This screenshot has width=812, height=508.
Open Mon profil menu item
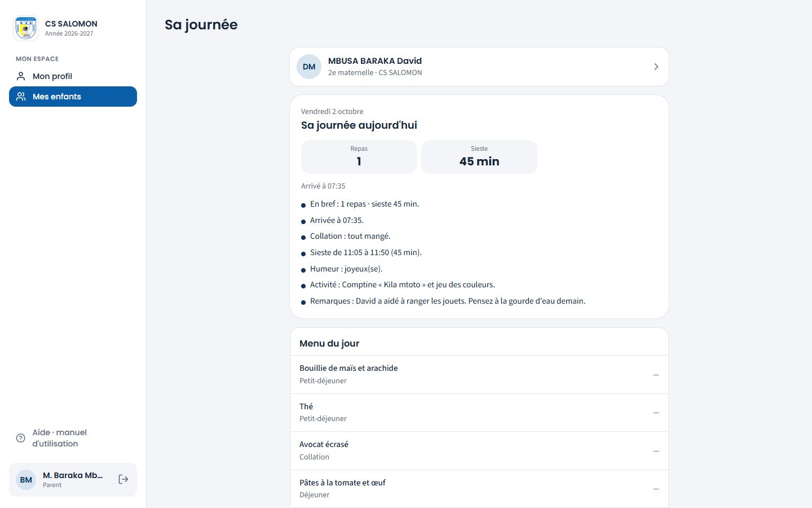coord(73,76)
